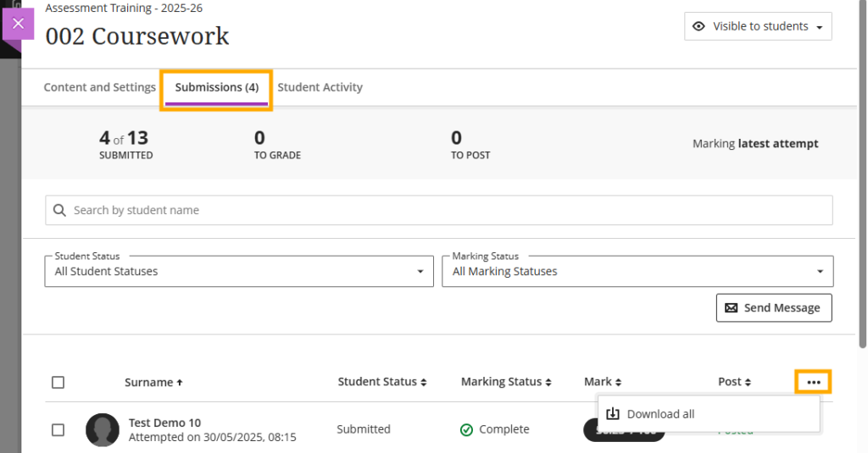
Task: Click Attempted on 30/05/2025, 08:15 text
Action: (x=212, y=437)
